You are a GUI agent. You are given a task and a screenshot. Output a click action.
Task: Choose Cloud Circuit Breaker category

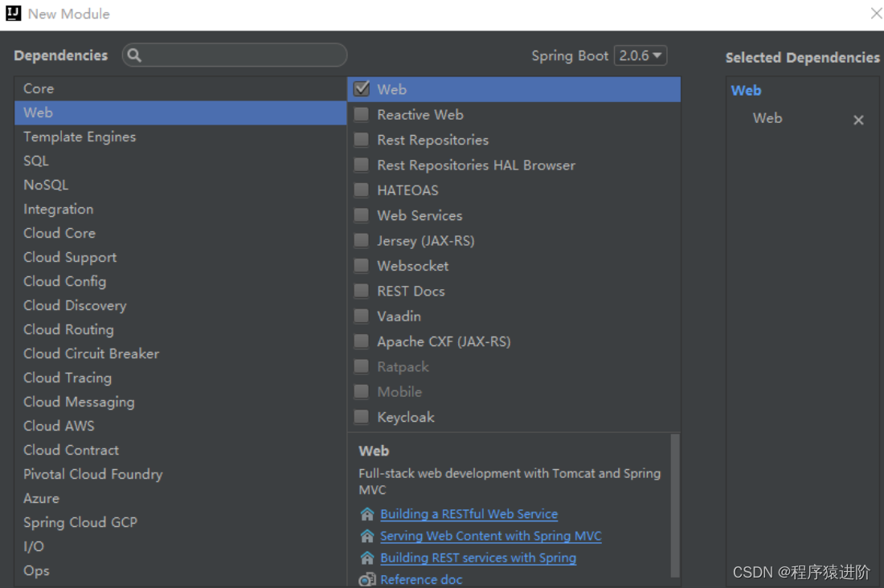pos(180,353)
